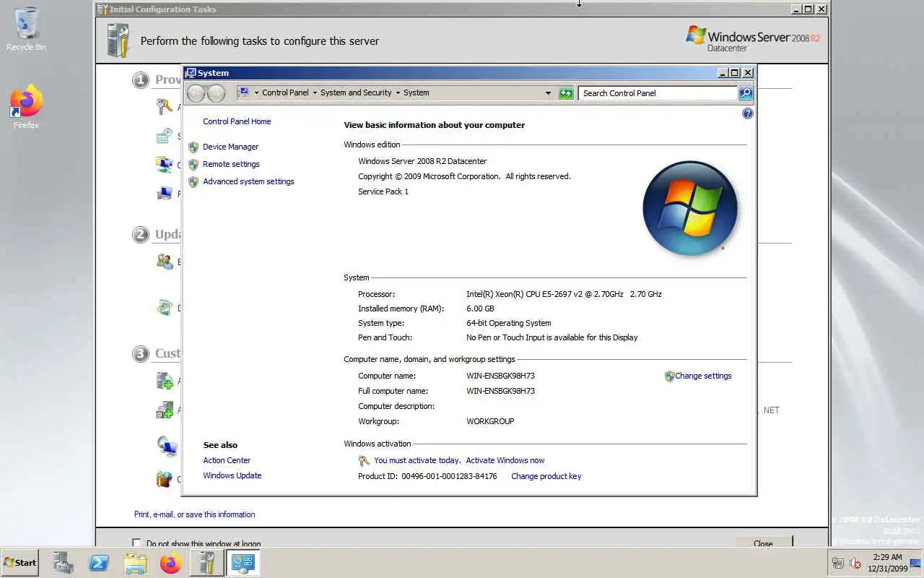Click the System and Security breadcrumb
The width and height of the screenshot is (924, 578).
(356, 92)
